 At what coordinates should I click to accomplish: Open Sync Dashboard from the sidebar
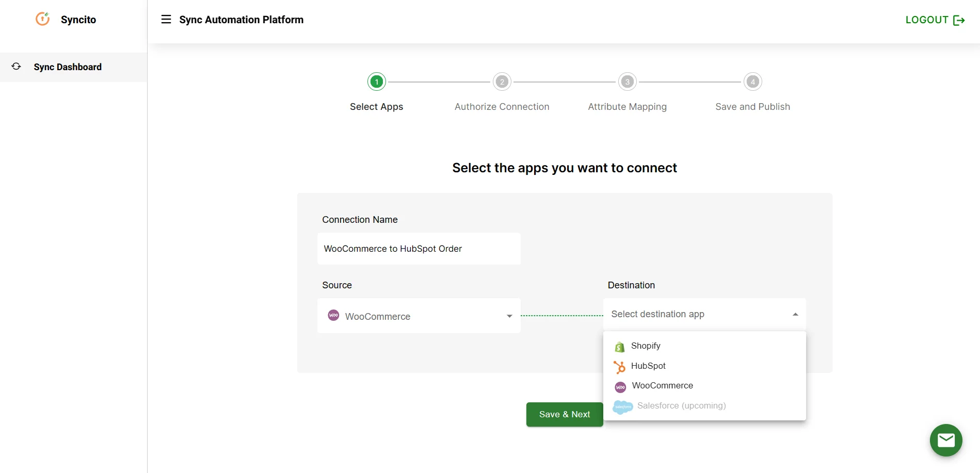coord(68,67)
